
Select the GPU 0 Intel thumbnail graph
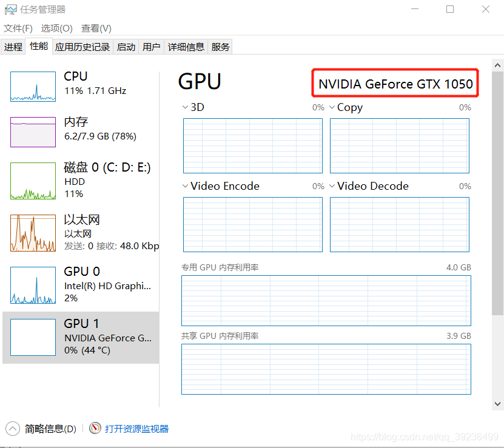coord(33,285)
